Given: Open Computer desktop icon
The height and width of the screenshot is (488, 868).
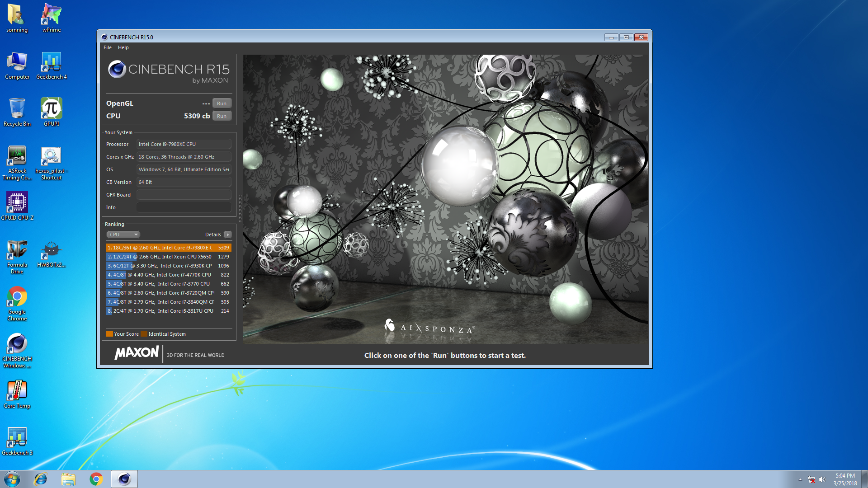Looking at the screenshot, I should [x=17, y=66].
